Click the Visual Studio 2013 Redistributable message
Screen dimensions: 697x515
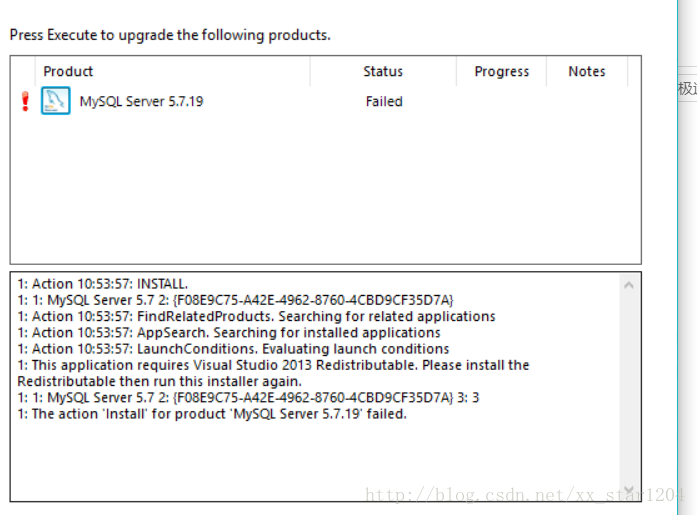(273, 365)
